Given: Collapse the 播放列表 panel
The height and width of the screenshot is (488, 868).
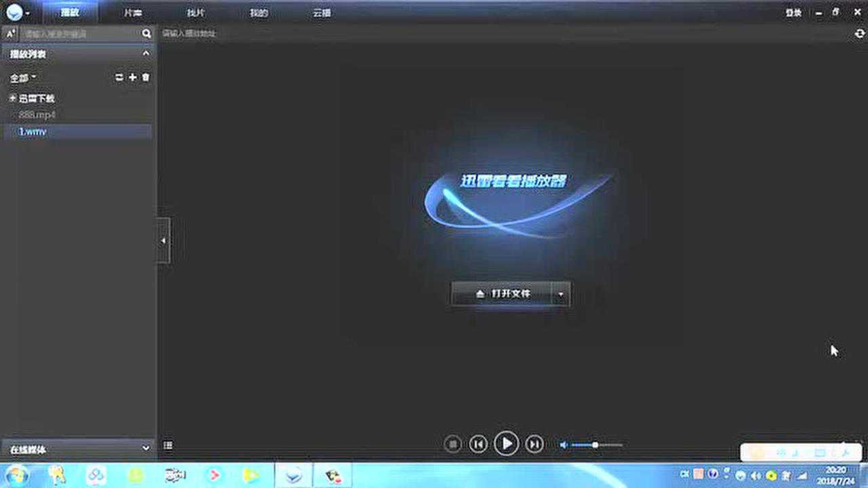Looking at the screenshot, I should 146,54.
